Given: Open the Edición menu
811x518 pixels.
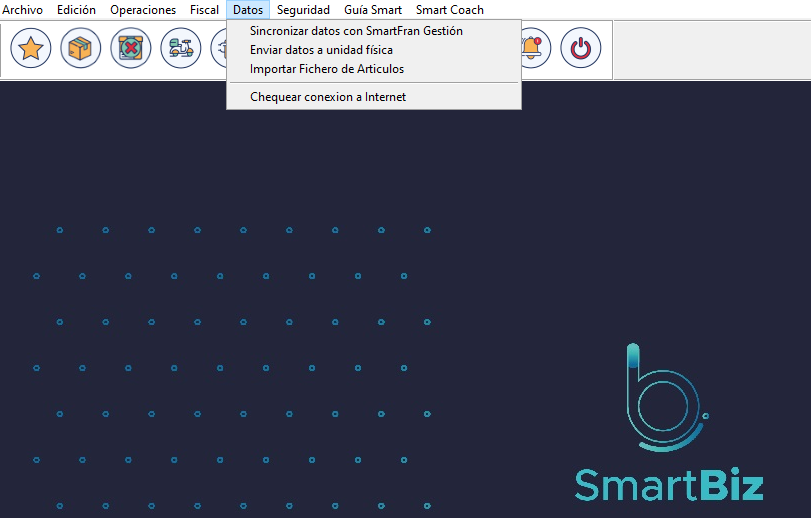Looking at the screenshot, I should 77,10.
